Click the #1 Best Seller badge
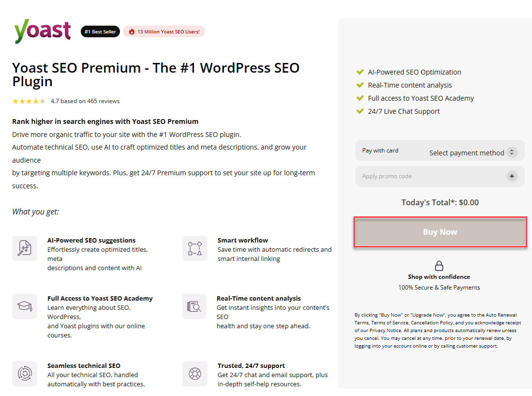 100,31
